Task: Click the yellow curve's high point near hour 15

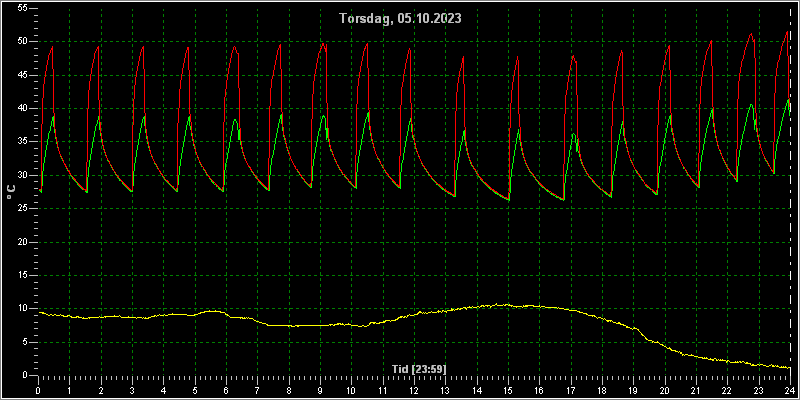Action: click(x=507, y=305)
